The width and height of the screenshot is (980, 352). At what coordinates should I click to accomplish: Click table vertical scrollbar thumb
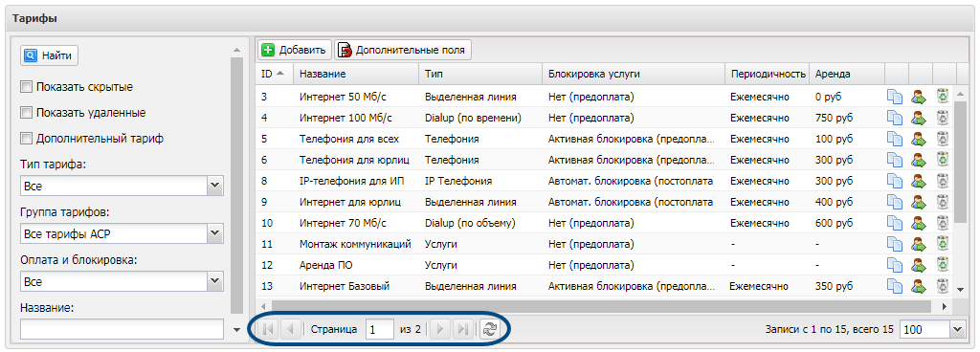[x=961, y=163]
